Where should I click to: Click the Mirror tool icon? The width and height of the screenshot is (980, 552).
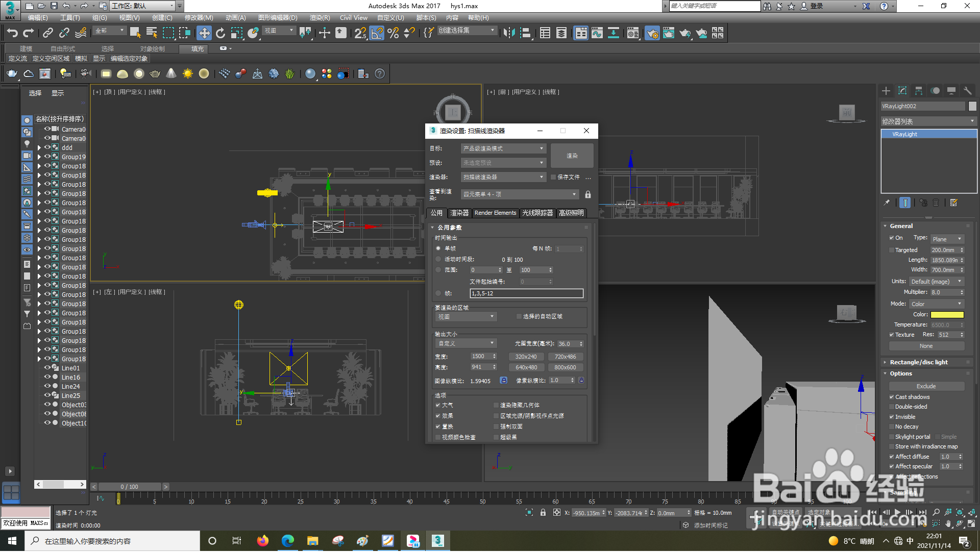509,34
